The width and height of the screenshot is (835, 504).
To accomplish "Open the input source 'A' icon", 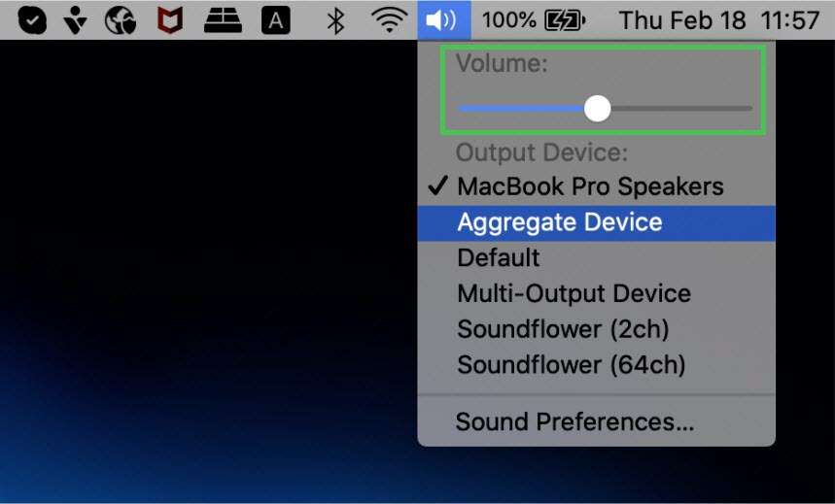I will coord(276,20).
